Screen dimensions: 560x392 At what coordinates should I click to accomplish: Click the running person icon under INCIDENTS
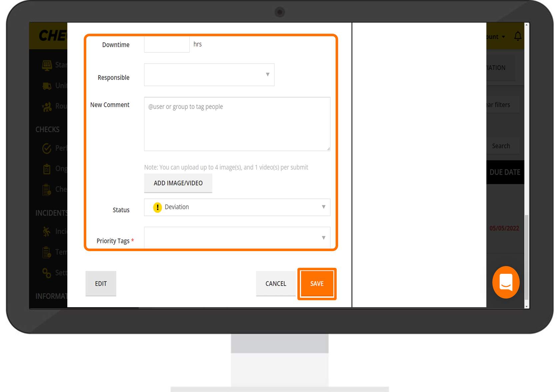click(x=47, y=231)
